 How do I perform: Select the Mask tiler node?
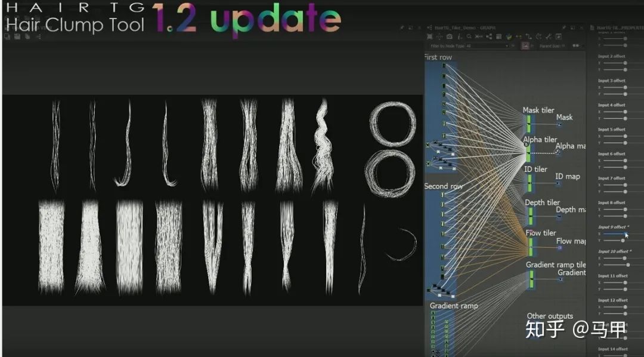click(528, 124)
